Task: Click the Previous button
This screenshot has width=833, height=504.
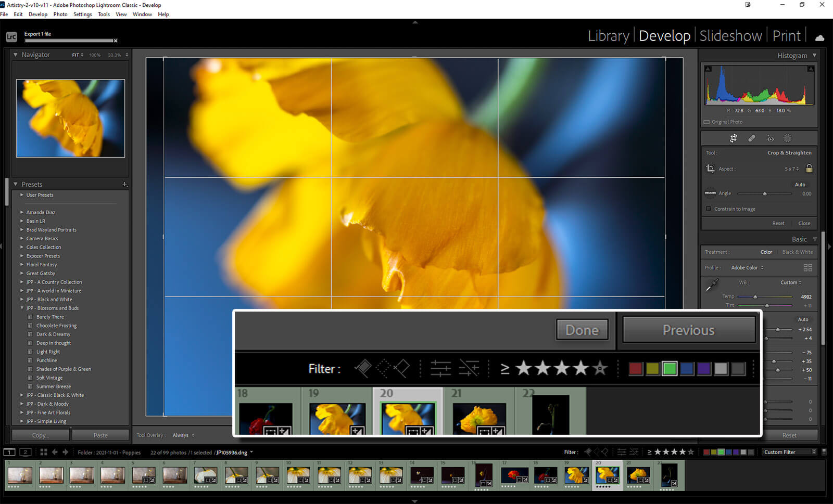Action: coord(688,330)
